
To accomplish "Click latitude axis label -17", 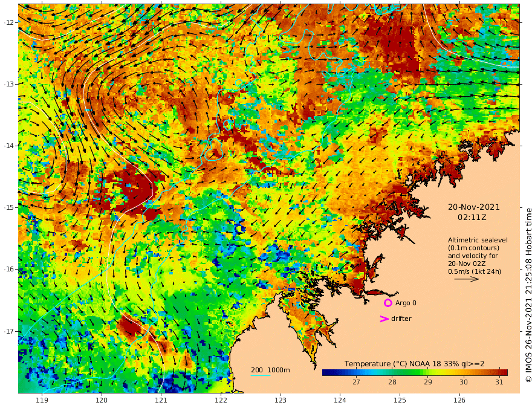I will coord(9,331).
